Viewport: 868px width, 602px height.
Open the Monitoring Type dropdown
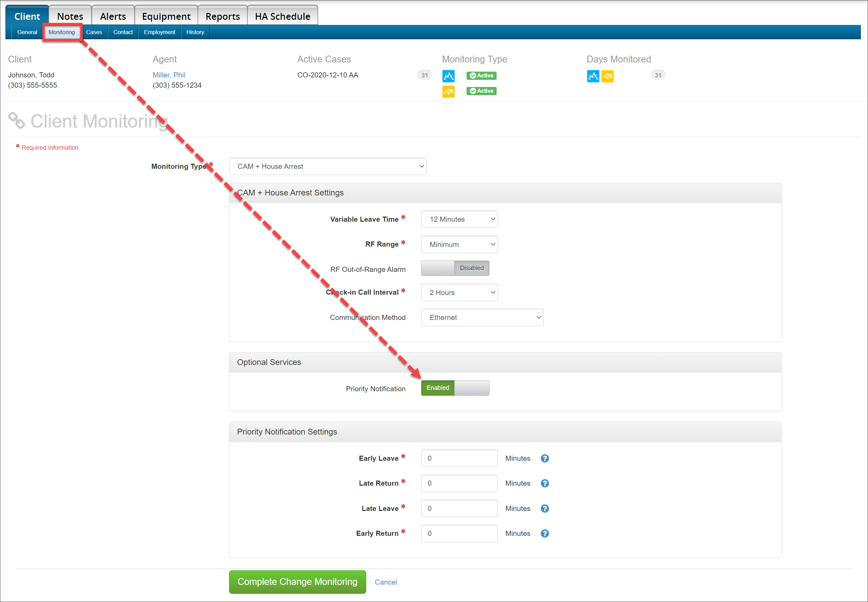(x=328, y=166)
